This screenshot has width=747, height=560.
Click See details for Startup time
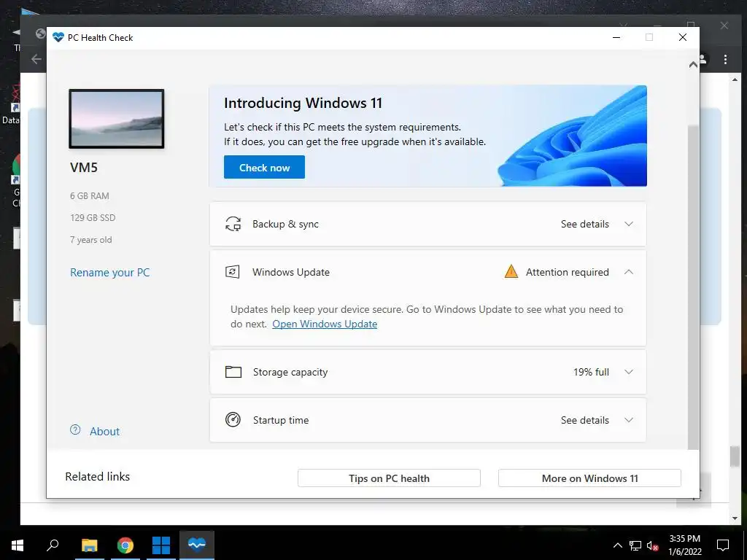pos(584,420)
